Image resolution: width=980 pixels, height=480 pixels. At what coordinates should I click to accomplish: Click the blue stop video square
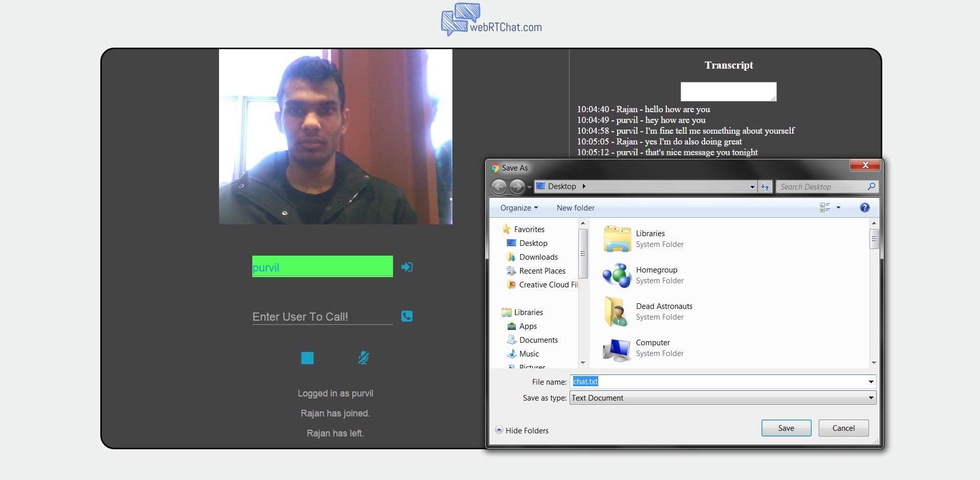[307, 358]
